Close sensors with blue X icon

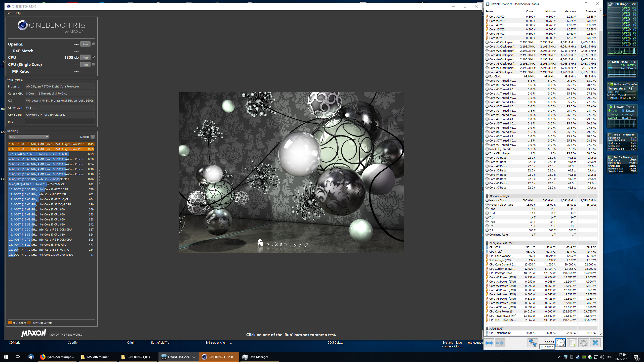pyautogui.click(x=595, y=343)
